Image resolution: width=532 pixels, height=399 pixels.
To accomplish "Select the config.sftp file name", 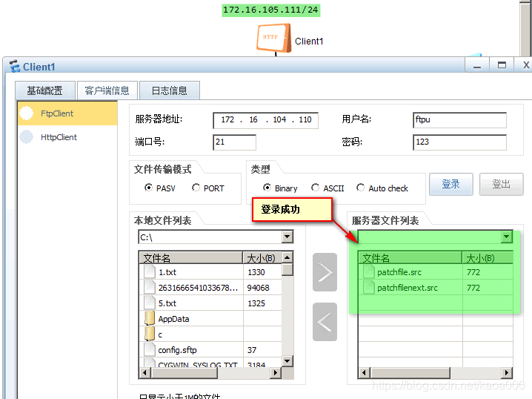I will pos(177,350).
